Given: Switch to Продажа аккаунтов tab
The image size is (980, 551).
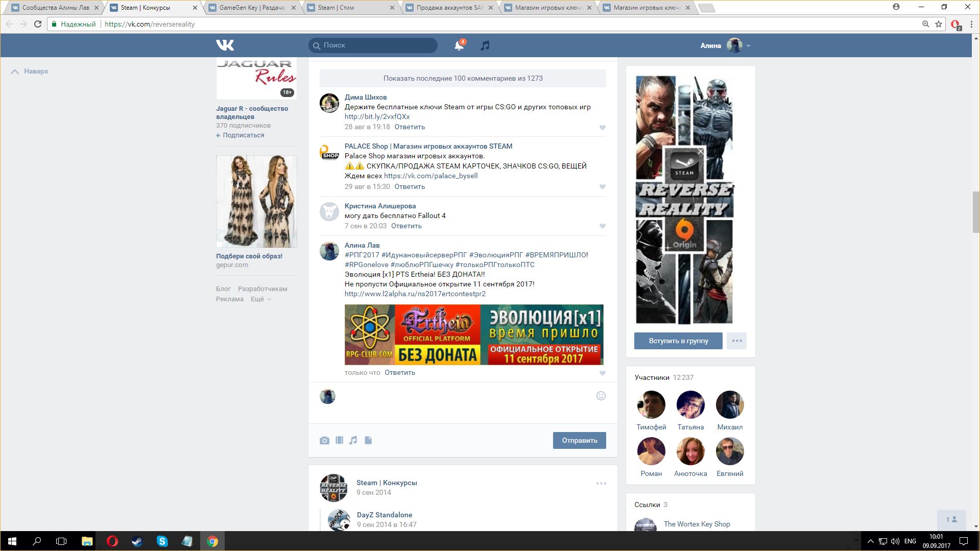Looking at the screenshot, I should [x=448, y=8].
